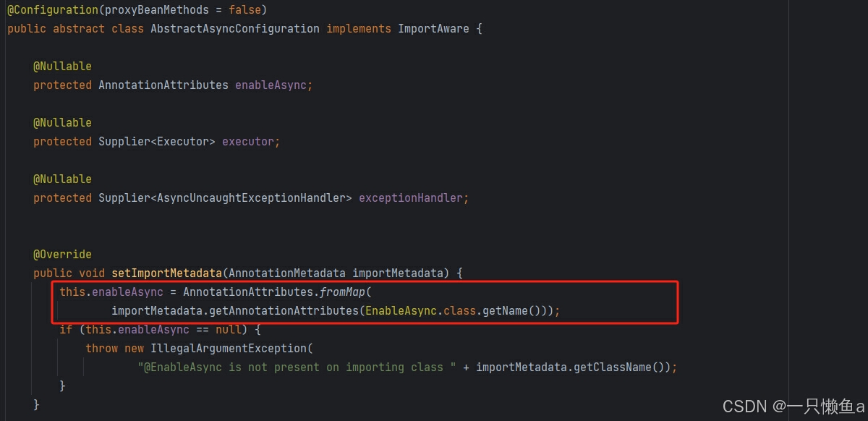
Task: Select class name AbstractAsyncConfiguration
Action: pyautogui.click(x=235, y=29)
